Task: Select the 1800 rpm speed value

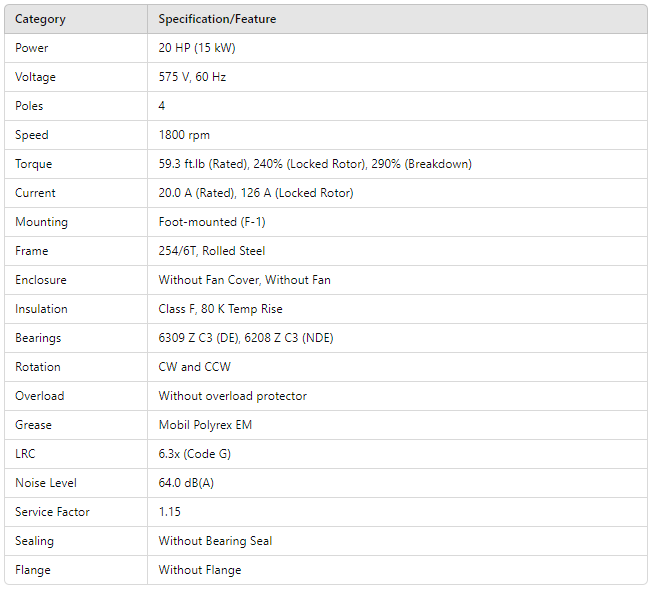Action: pos(184,135)
